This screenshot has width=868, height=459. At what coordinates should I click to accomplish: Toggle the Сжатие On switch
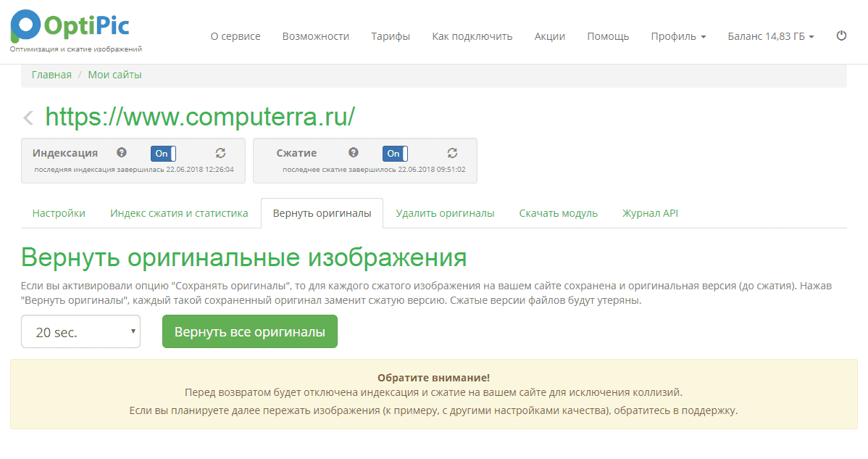click(395, 154)
